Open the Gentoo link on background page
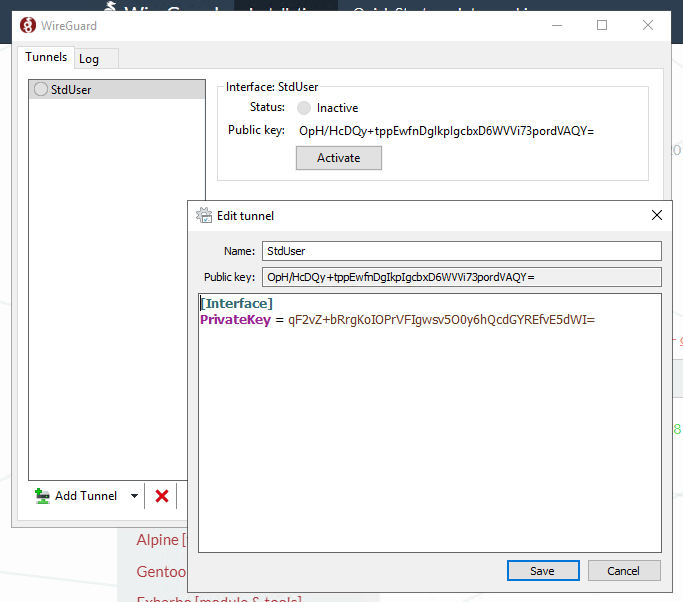 tap(161, 571)
